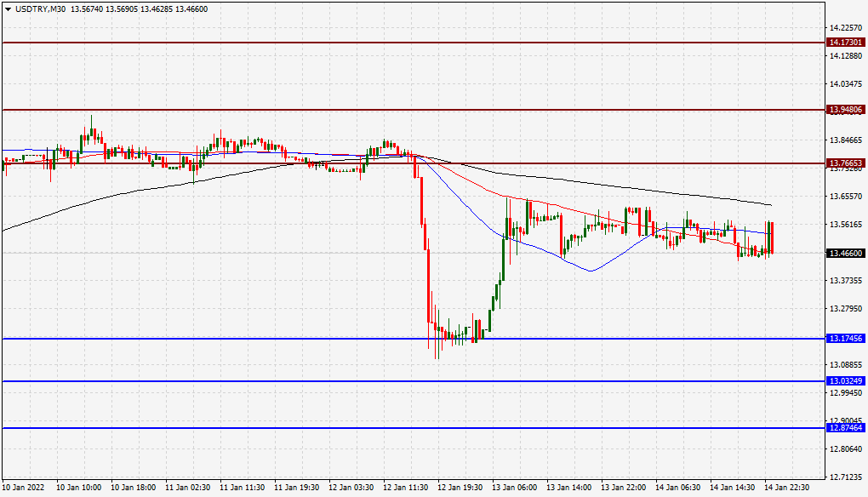Select the 13.17456 support level label
Viewport: 868px width, 497px height.
pos(845,339)
